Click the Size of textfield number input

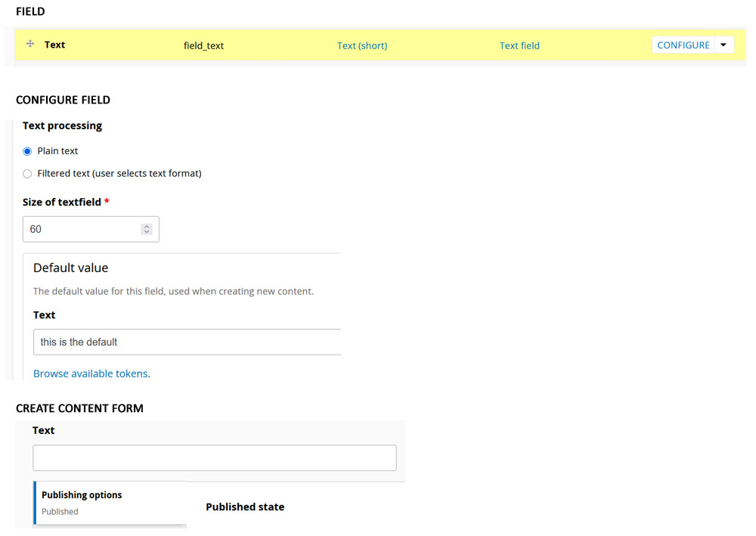point(91,229)
